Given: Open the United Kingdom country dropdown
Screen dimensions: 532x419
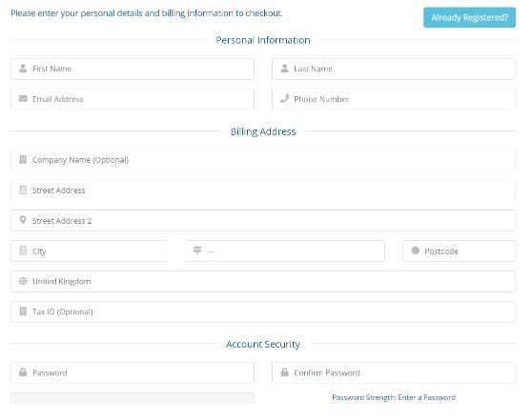Looking at the screenshot, I should click(263, 281).
